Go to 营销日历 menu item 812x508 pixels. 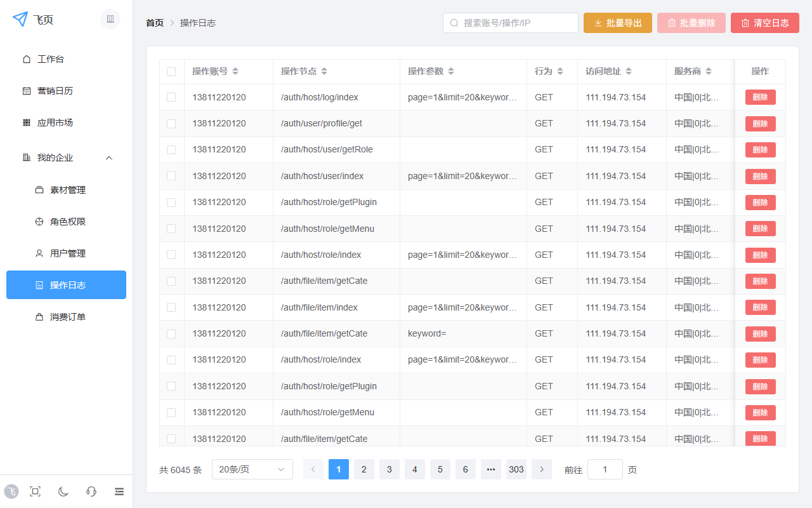(55, 91)
